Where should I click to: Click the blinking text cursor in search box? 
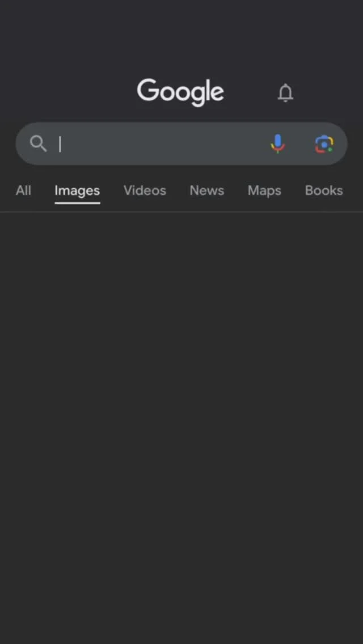tap(60, 144)
